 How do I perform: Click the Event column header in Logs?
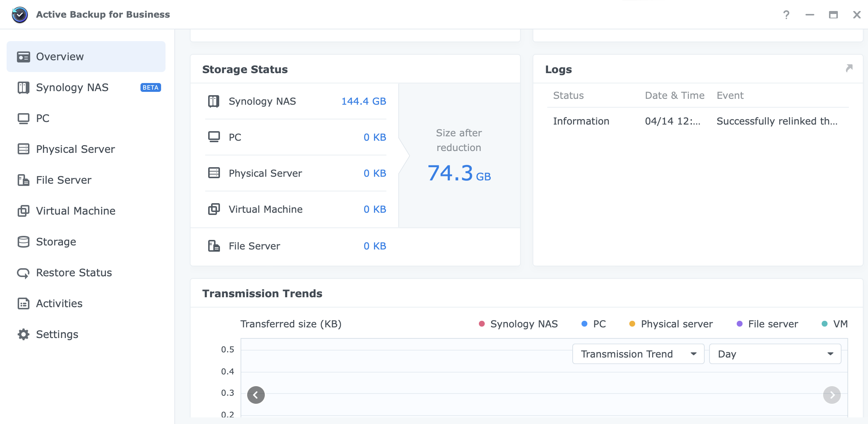[x=730, y=96]
